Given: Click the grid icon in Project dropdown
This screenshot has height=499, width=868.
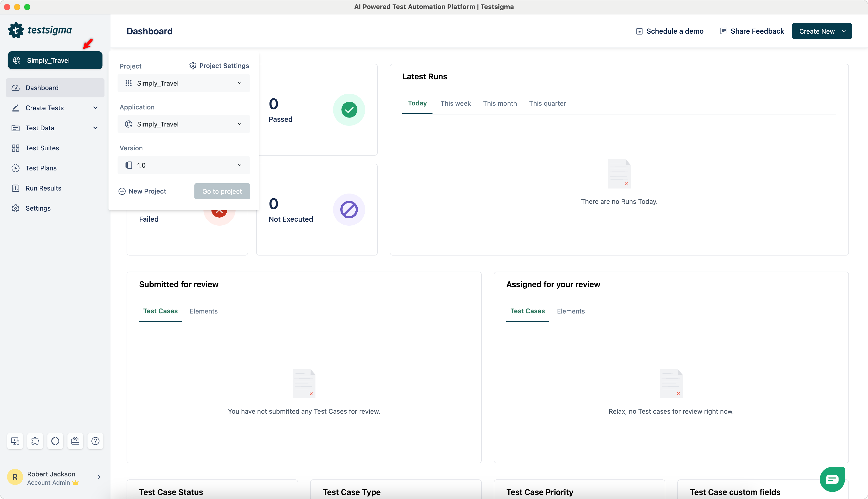Looking at the screenshot, I should click(x=129, y=83).
